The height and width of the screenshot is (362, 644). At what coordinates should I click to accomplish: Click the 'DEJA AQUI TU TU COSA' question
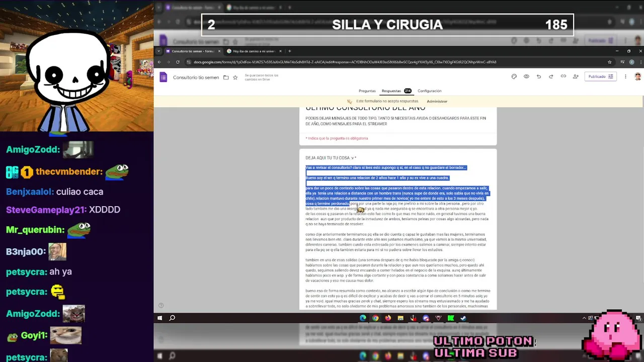click(331, 158)
